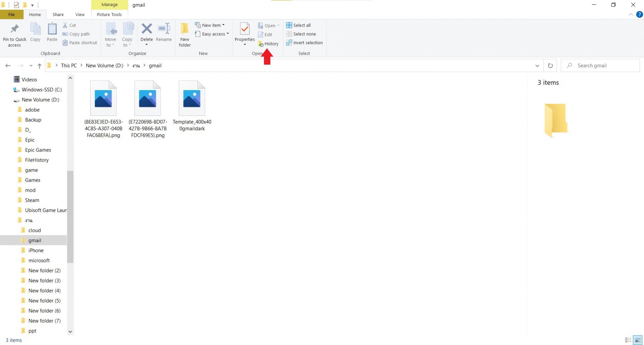644x345 pixels.
Task: Create a New folder
Action: (185, 35)
